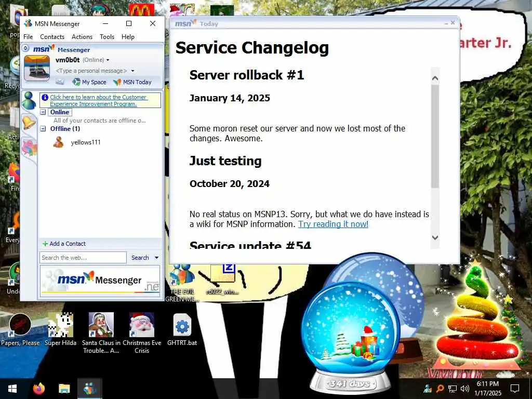Open the Windows Start menu
This screenshot has height=399, width=532.
(x=12, y=389)
